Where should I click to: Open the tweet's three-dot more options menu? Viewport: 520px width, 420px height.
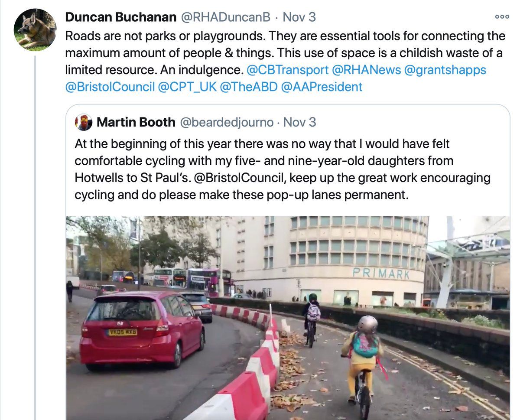502,17
